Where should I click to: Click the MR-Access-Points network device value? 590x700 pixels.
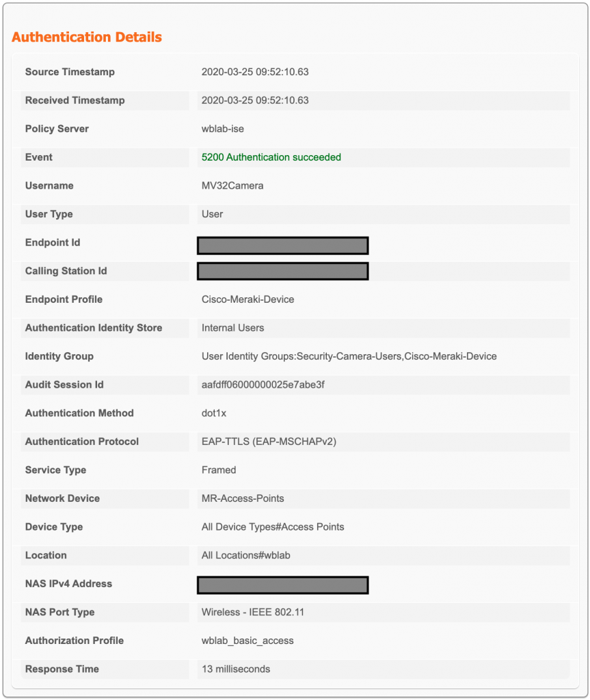pos(243,498)
